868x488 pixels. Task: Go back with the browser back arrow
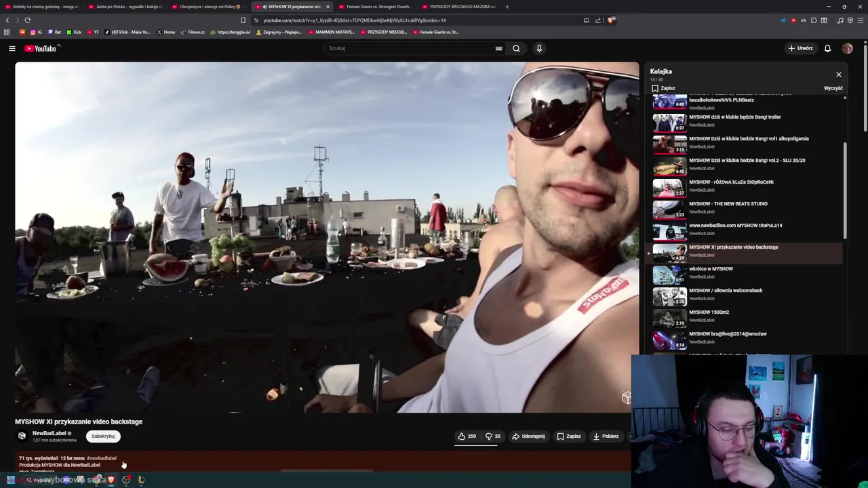pos(7,20)
